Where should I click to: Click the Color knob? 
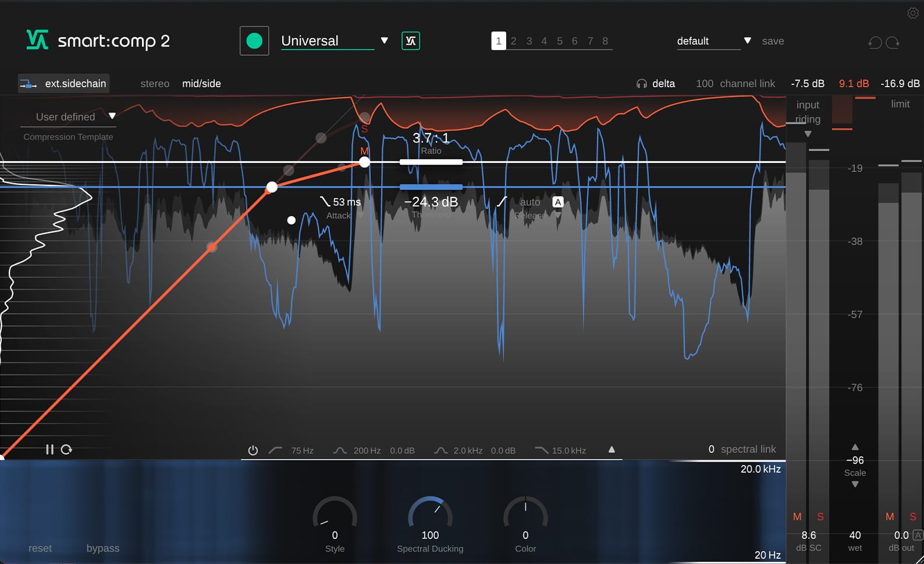pos(525,515)
